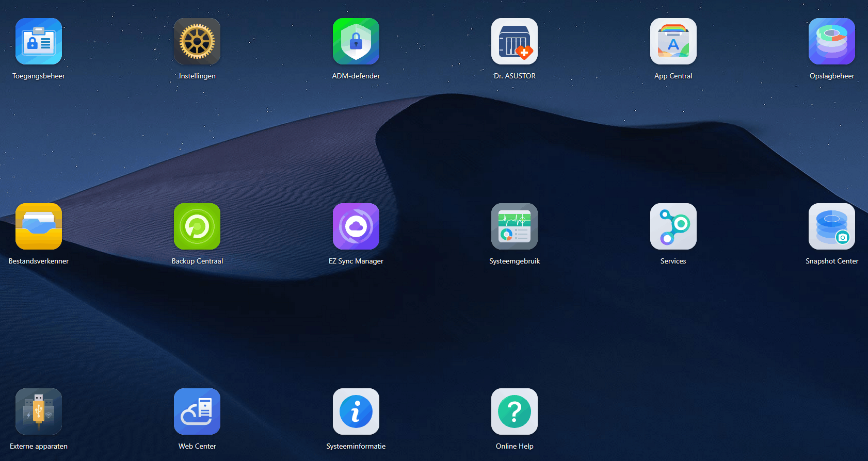Open the Instellingen gear icon

197,41
